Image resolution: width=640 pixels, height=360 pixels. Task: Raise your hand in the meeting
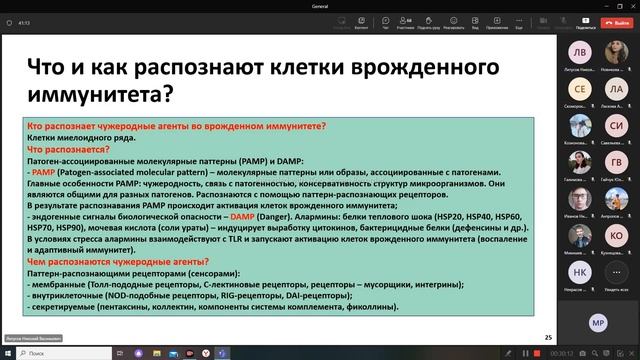[x=429, y=23]
